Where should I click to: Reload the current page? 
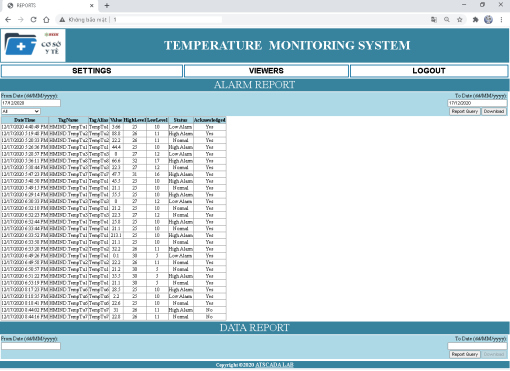(33, 20)
